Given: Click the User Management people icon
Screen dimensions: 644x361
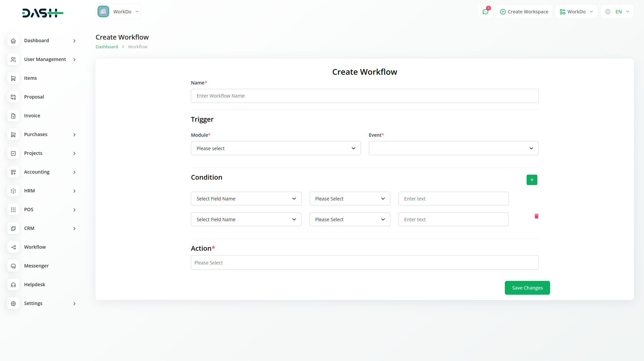Looking at the screenshot, I should 13,59.
